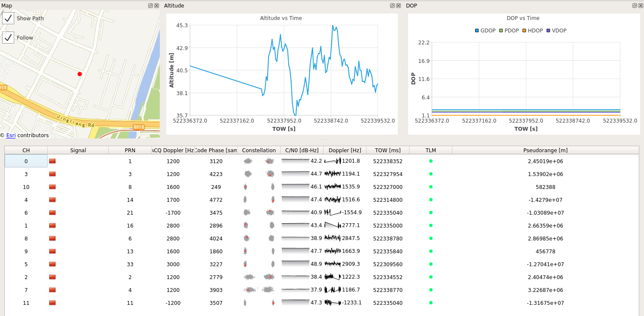The height and width of the screenshot is (316, 644).
Task: Click Pseudorange [m] column header
Action: (545, 150)
